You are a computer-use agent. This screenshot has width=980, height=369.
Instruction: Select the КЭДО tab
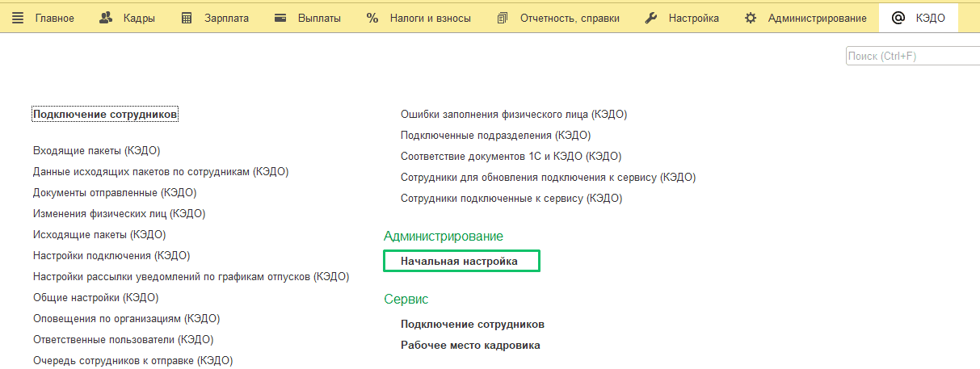(x=919, y=18)
